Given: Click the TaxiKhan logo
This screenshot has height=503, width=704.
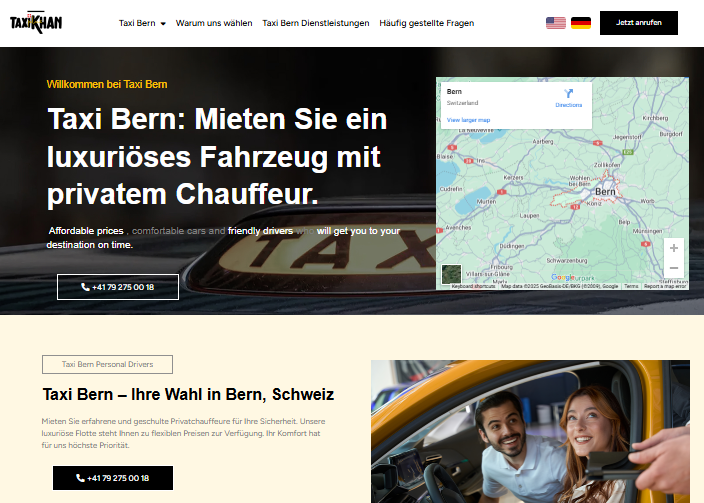Looking at the screenshot, I should pos(36,23).
